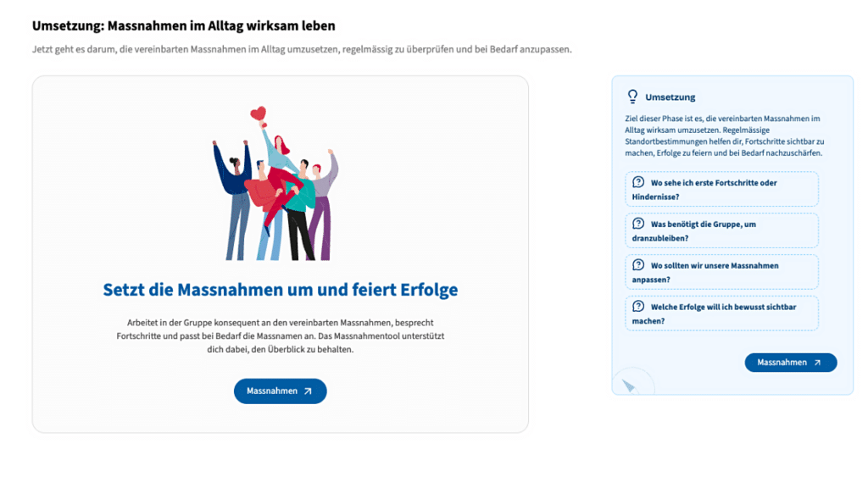868x488 pixels.
Task: Select the 'Wo sehe ich erste Fortschritte oder Hindernisse?' card
Action: [721, 189]
